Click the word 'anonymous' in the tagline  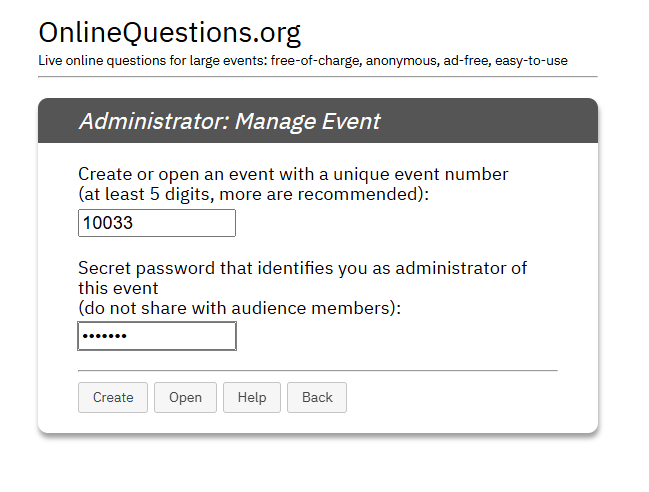pyautogui.click(x=401, y=61)
